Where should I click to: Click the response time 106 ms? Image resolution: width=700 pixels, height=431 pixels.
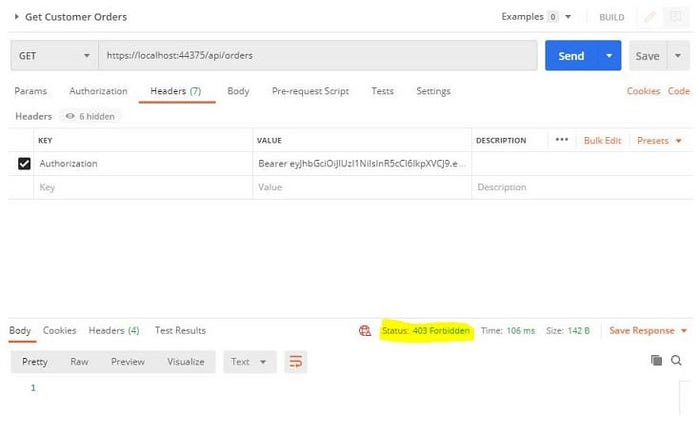point(508,331)
